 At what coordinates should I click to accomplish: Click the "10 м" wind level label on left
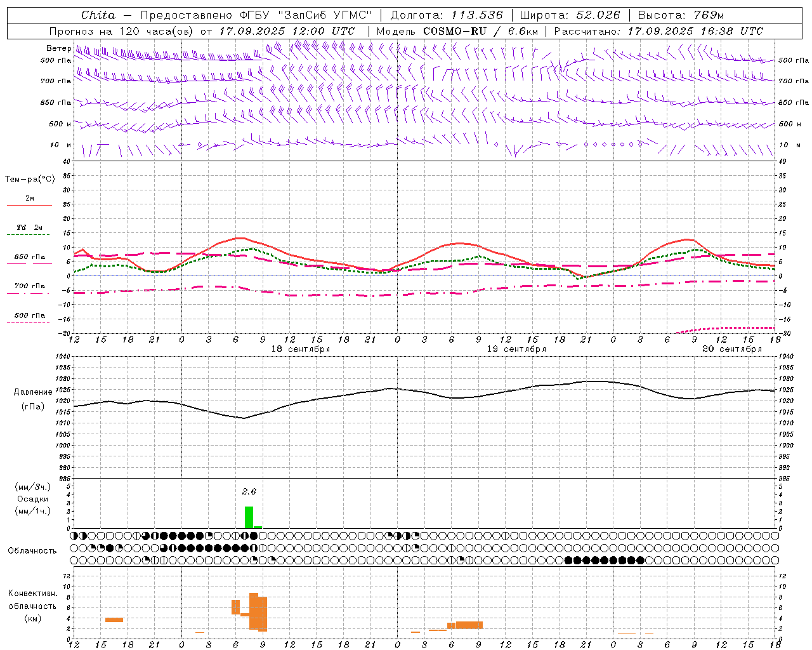[60, 145]
